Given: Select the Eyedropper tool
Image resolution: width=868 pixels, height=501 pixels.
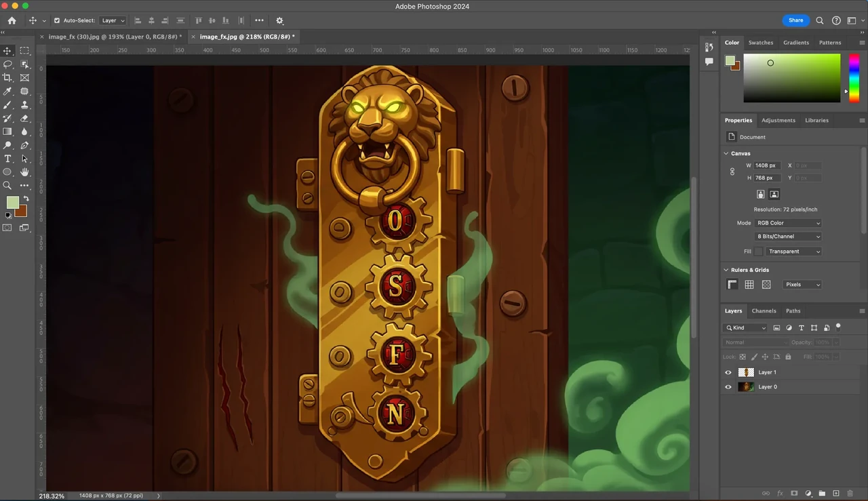Looking at the screenshot, I should (x=7, y=92).
